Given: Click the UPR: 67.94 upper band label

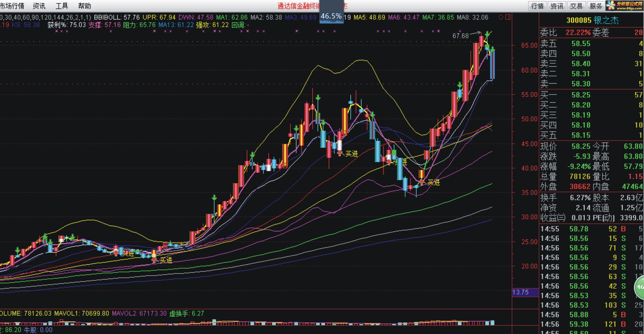Looking at the screenshot, I should coord(159,17).
